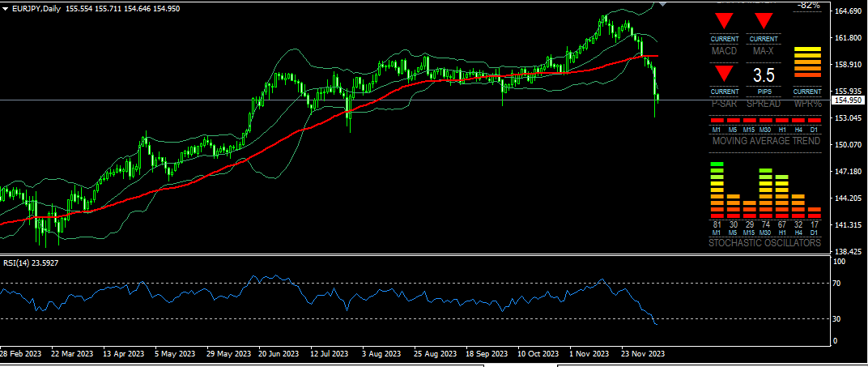
Task: Click the H4 red block in Moving Average Trend
Action: click(798, 120)
